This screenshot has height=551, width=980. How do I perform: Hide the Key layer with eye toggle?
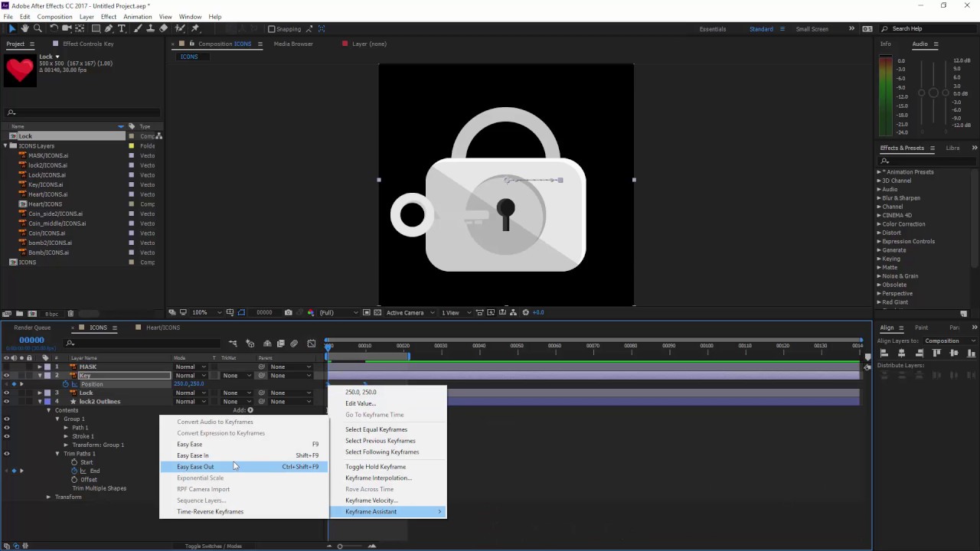(6, 376)
